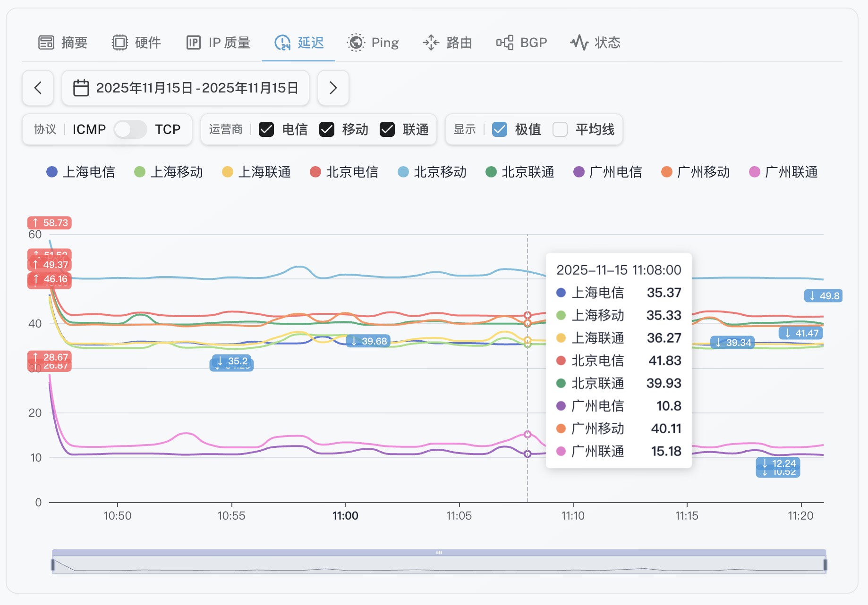The height and width of the screenshot is (605, 868).
Task: Click the 北京移动 legend color dot
Action: coord(403,172)
